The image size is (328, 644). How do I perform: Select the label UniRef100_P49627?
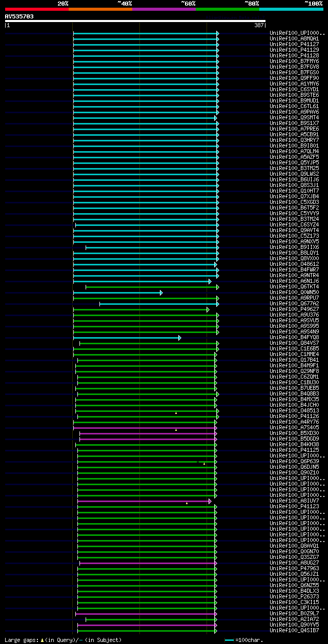tap(294, 309)
